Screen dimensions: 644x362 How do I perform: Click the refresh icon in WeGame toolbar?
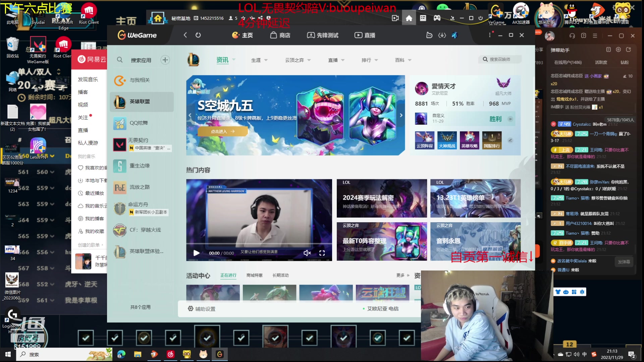click(198, 35)
